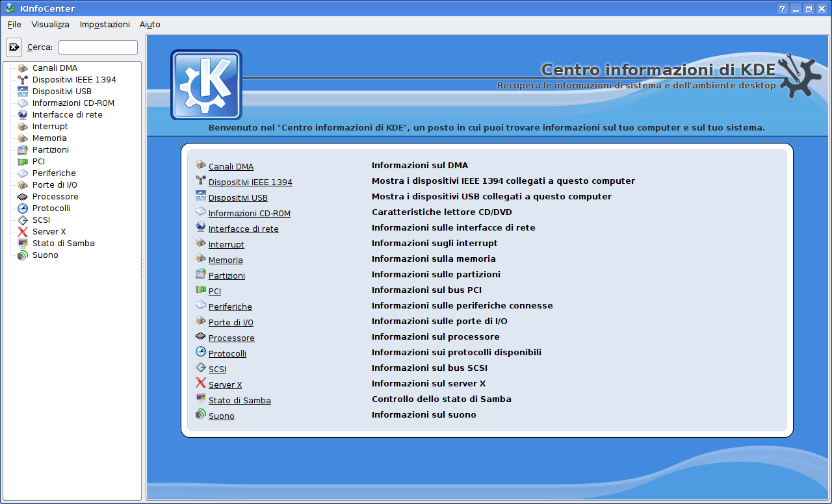Open the Impostazioni menu
The width and height of the screenshot is (832, 504).
105,25
